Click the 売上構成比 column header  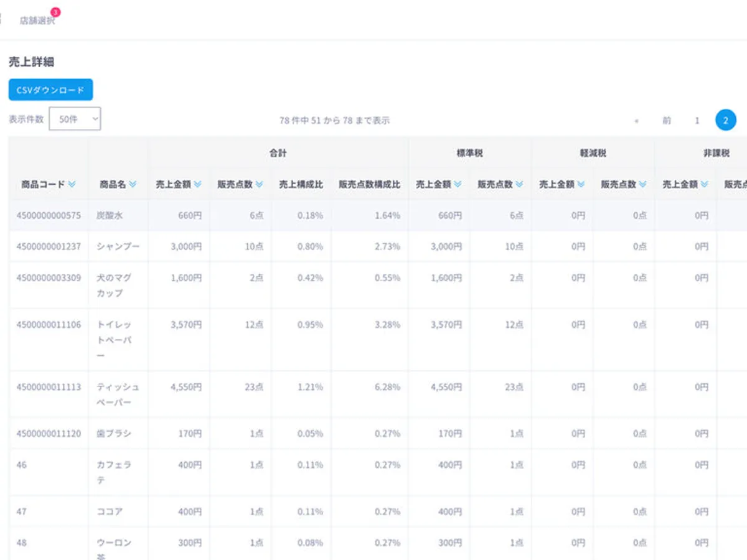[x=301, y=185]
